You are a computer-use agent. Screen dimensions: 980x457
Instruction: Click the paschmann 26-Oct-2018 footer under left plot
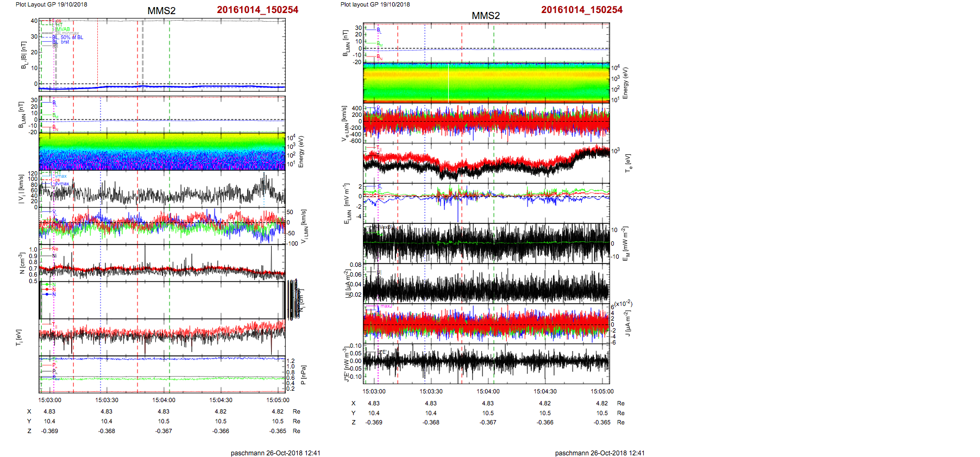(275, 453)
